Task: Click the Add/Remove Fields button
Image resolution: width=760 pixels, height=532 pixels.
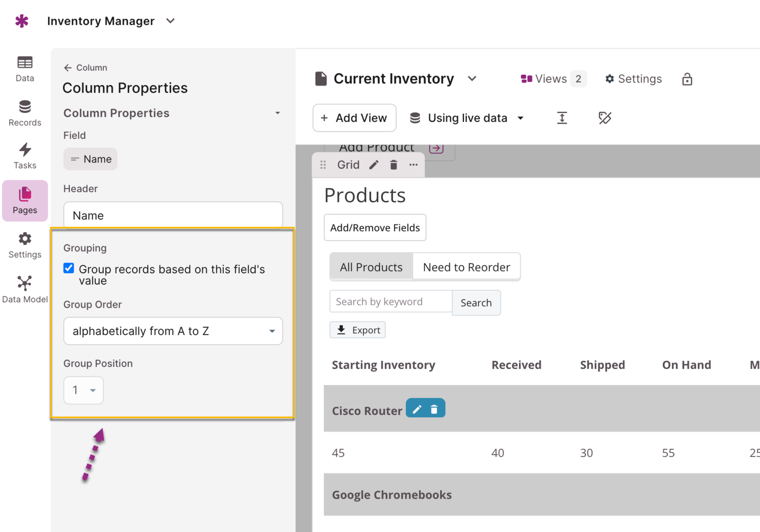Action: (x=375, y=228)
